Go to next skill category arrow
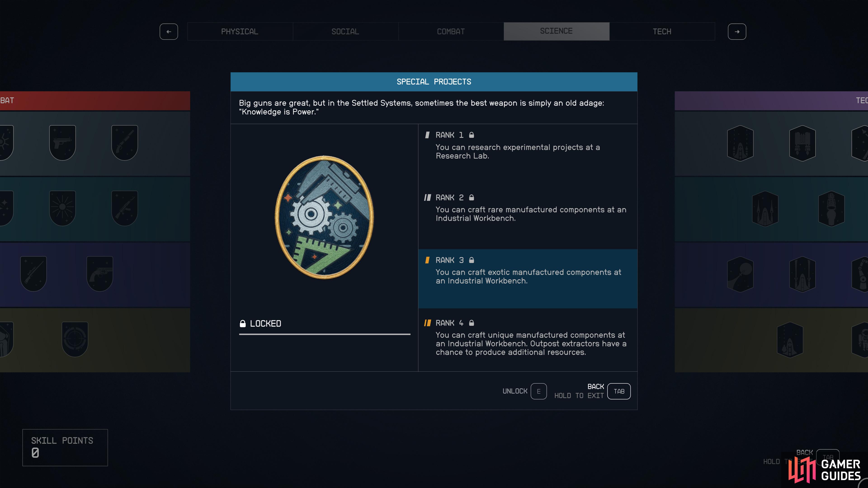This screenshot has width=868, height=488. coord(737,32)
